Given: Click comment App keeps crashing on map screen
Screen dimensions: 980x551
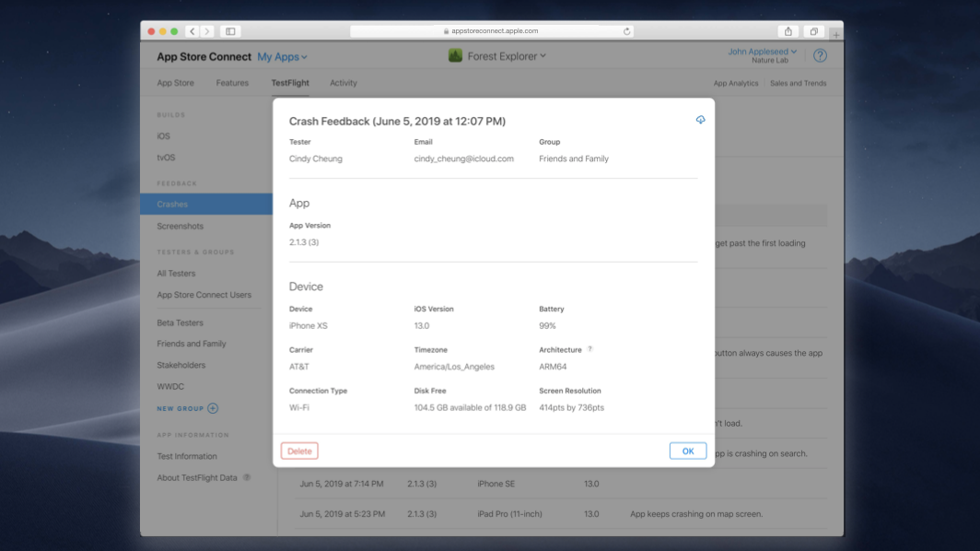Looking at the screenshot, I should pos(696,514).
